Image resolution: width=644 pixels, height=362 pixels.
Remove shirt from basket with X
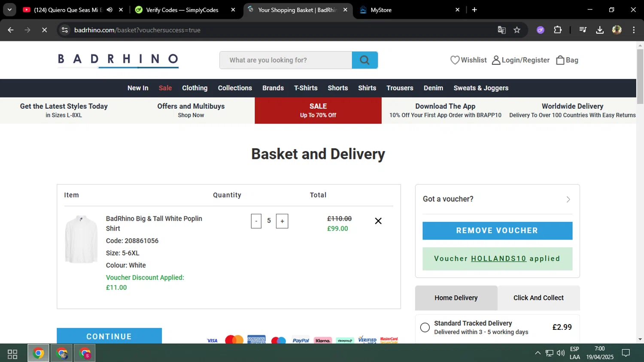pos(378,221)
